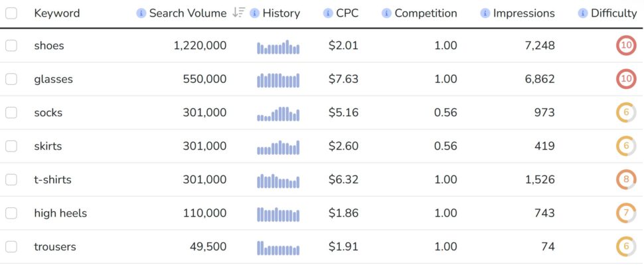Click the sort descending icon after Search Volume

[238, 13]
